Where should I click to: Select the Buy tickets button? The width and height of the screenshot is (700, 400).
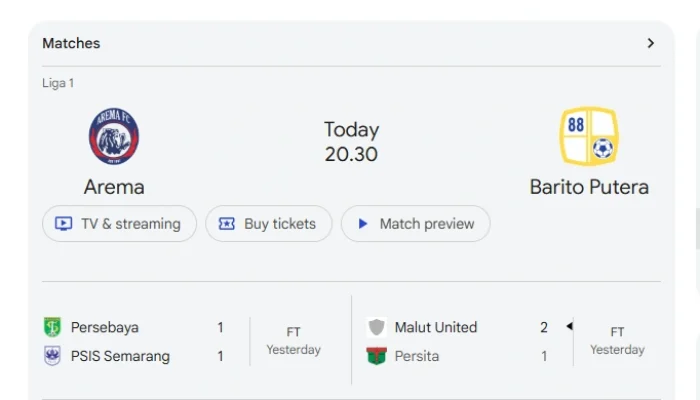pyautogui.click(x=269, y=224)
